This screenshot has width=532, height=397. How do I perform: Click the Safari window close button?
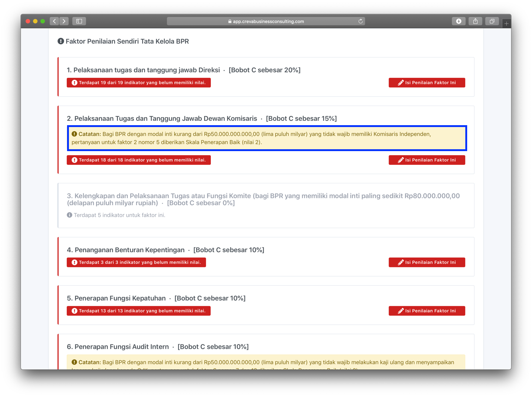pos(28,21)
